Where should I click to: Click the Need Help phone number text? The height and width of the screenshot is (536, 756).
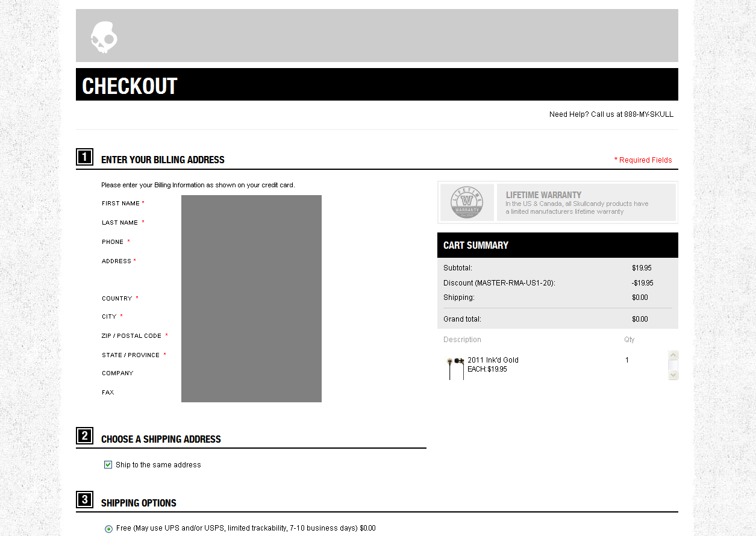pyautogui.click(x=611, y=114)
